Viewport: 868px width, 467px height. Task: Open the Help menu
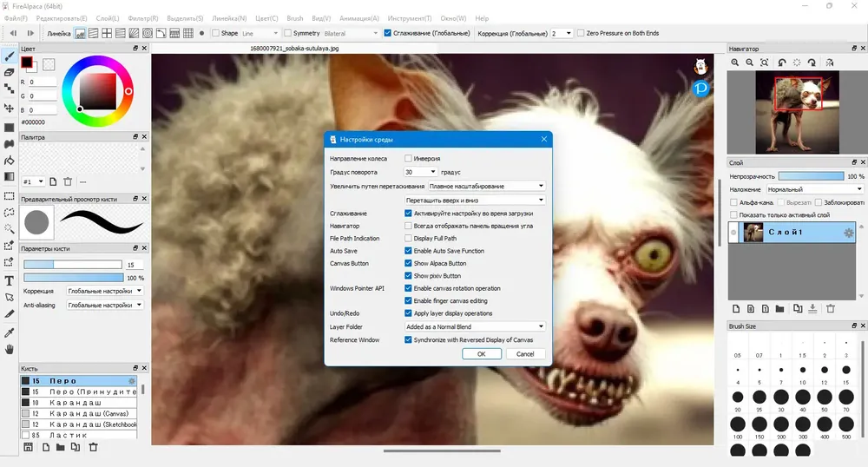coord(482,18)
